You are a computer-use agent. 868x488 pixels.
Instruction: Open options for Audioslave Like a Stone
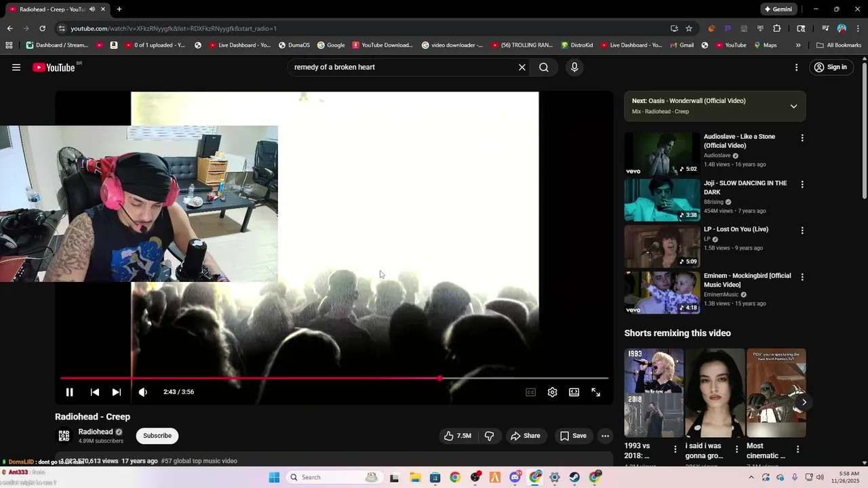pyautogui.click(x=802, y=138)
